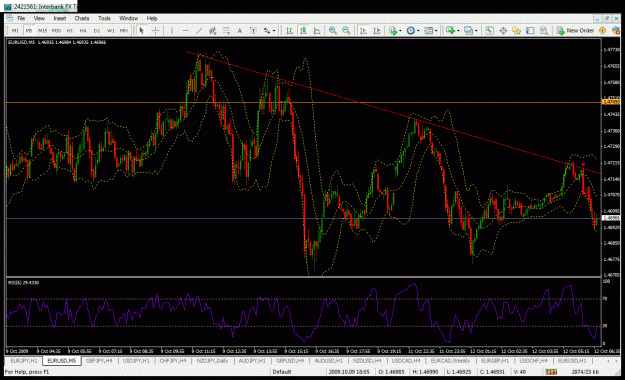Toggle the Terminal panel icon
The image size is (625, 380).
pyautogui.click(x=530, y=31)
